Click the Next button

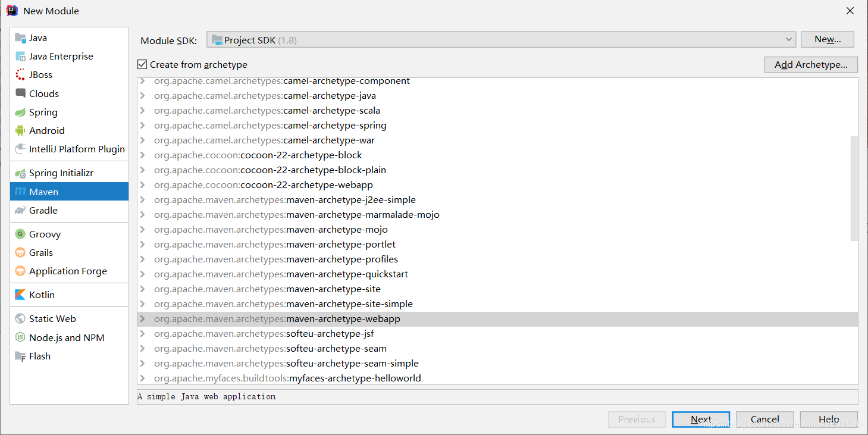pyautogui.click(x=701, y=419)
